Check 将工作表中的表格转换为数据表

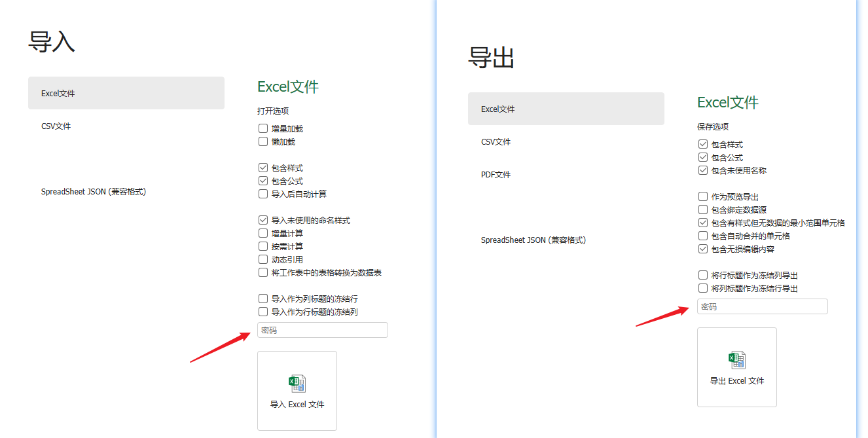263,272
